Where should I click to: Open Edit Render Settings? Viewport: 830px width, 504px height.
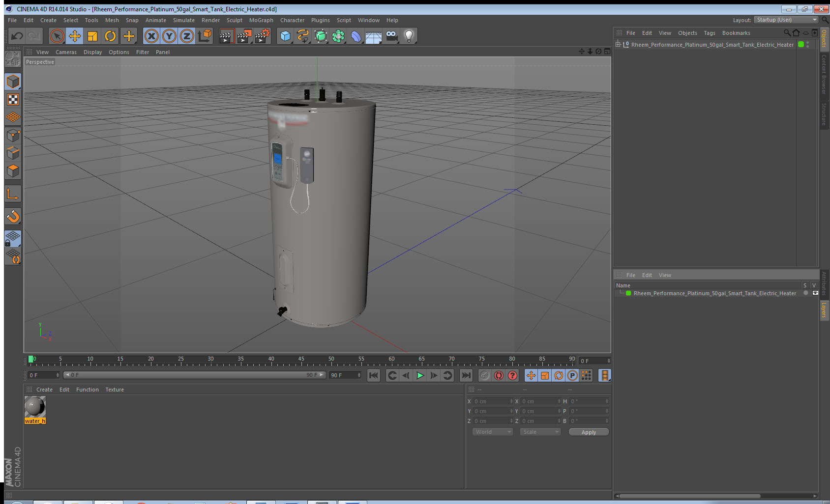tap(263, 36)
